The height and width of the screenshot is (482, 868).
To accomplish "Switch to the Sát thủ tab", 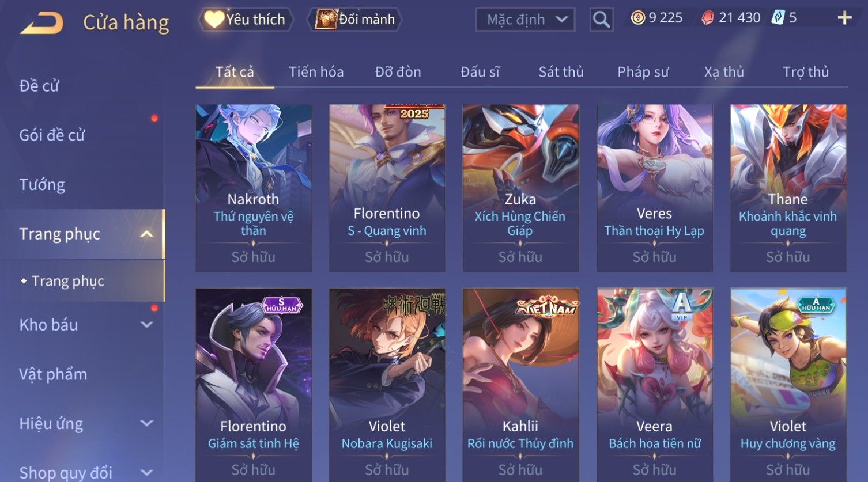I will click(561, 72).
